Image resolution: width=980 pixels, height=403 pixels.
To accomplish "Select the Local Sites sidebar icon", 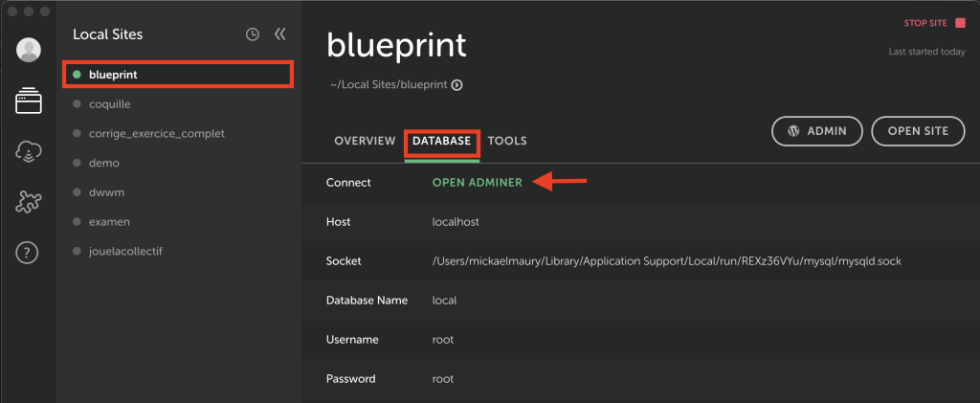I will 28,101.
